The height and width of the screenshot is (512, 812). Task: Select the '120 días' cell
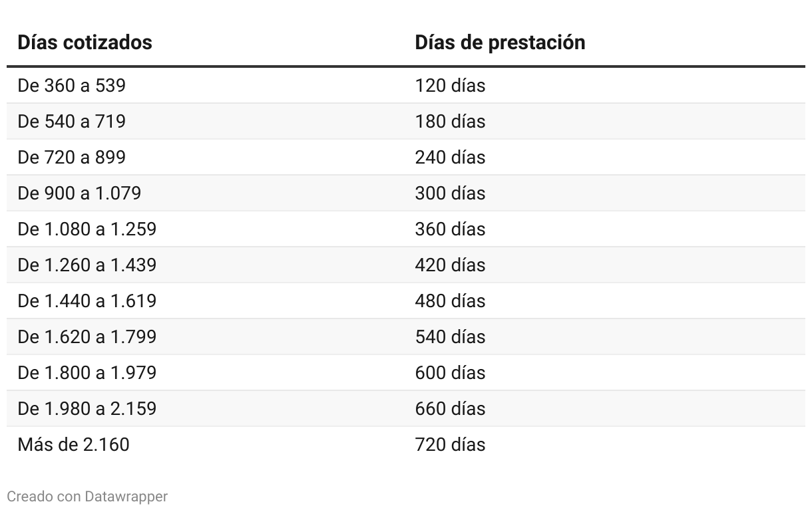point(450,86)
